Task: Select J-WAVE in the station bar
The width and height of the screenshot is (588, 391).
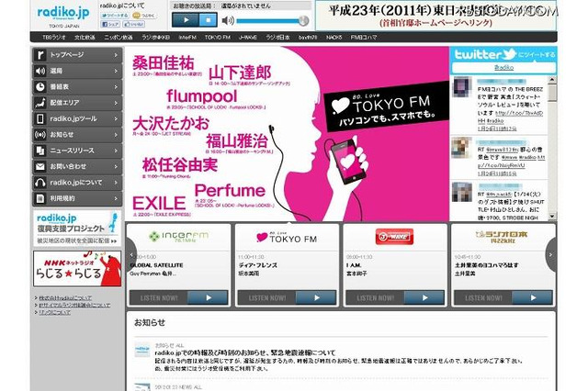Action: [248, 37]
